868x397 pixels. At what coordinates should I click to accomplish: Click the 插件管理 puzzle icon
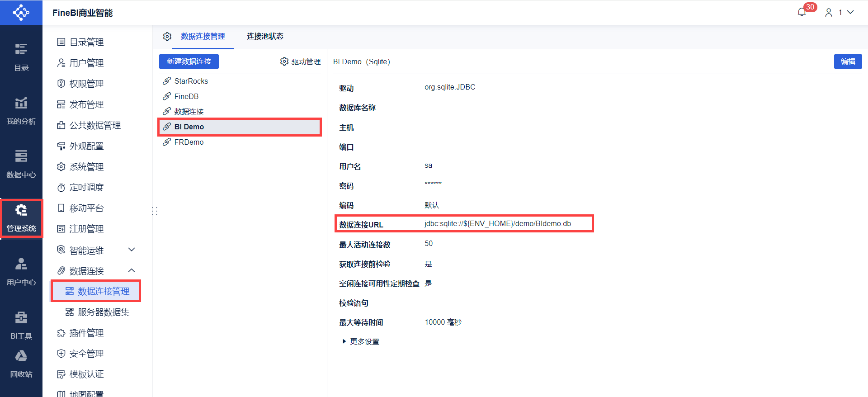[x=61, y=333]
